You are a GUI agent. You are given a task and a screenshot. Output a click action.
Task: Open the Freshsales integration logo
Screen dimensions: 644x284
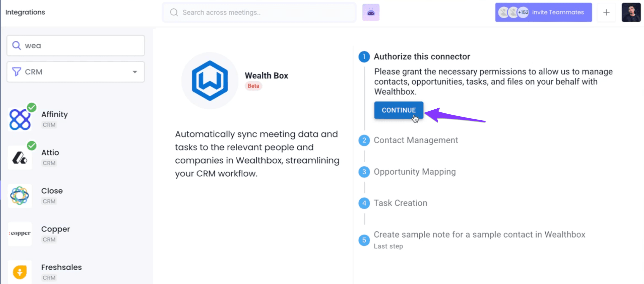tap(20, 272)
